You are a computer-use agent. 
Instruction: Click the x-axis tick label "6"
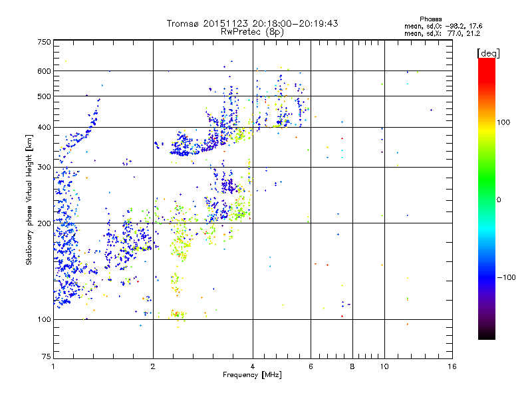pos(311,366)
